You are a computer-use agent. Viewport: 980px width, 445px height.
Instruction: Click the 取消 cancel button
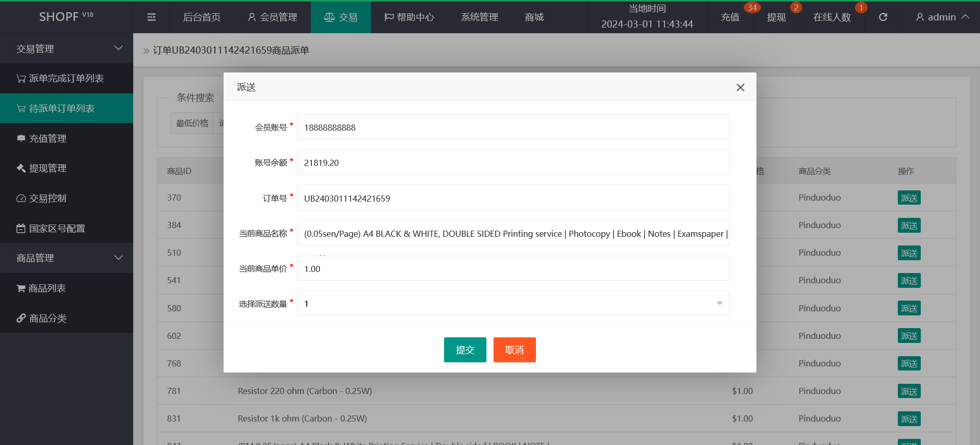tap(514, 350)
